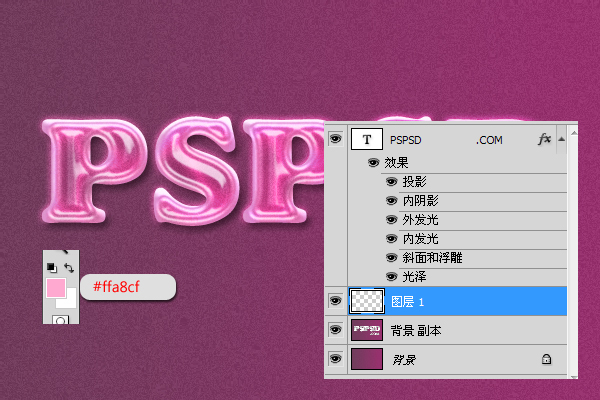Screen dimensions: 600x400
Task: Click the 内发光 effect label
Action: point(421,239)
